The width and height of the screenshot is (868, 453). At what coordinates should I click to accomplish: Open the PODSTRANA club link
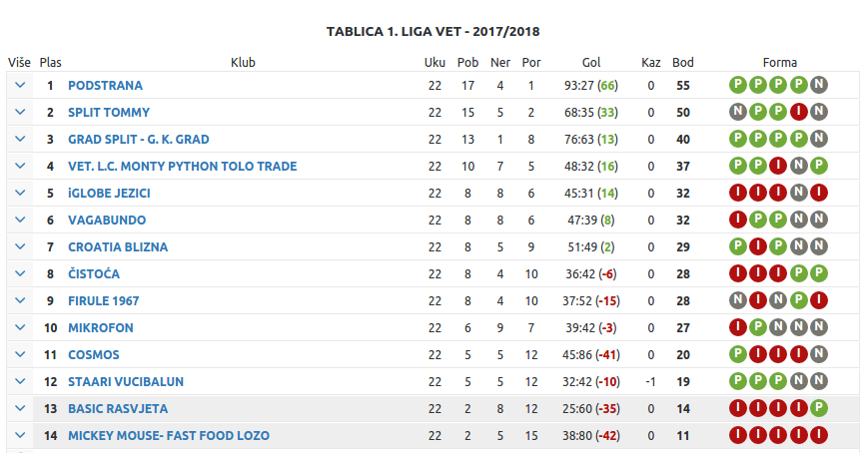pyautogui.click(x=105, y=86)
